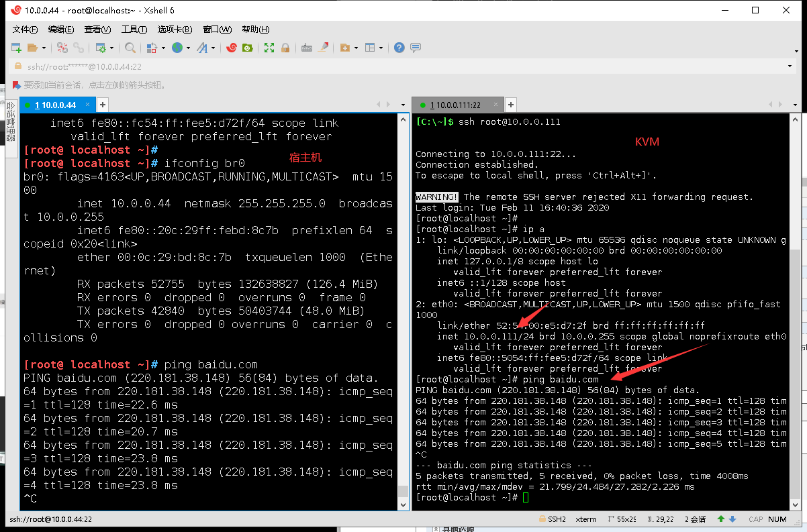Viewport: 807px width, 532px height.
Task: Expand the address bar history dropdown
Action: coord(789,66)
